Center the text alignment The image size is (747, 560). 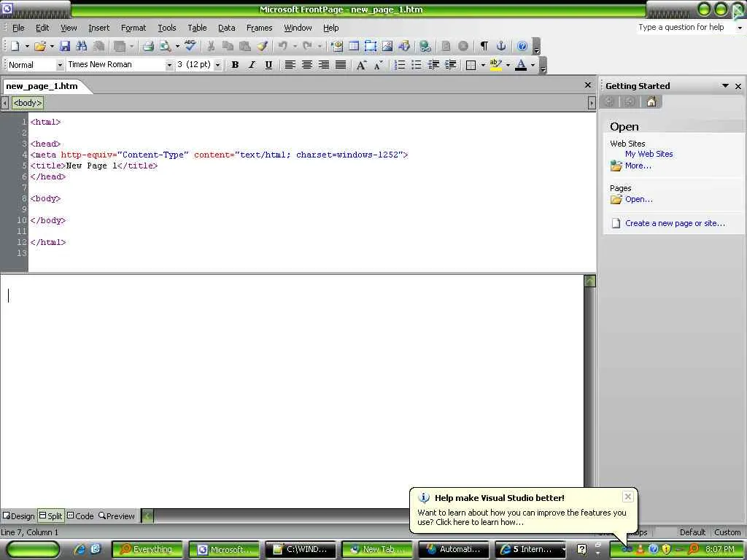click(x=307, y=65)
